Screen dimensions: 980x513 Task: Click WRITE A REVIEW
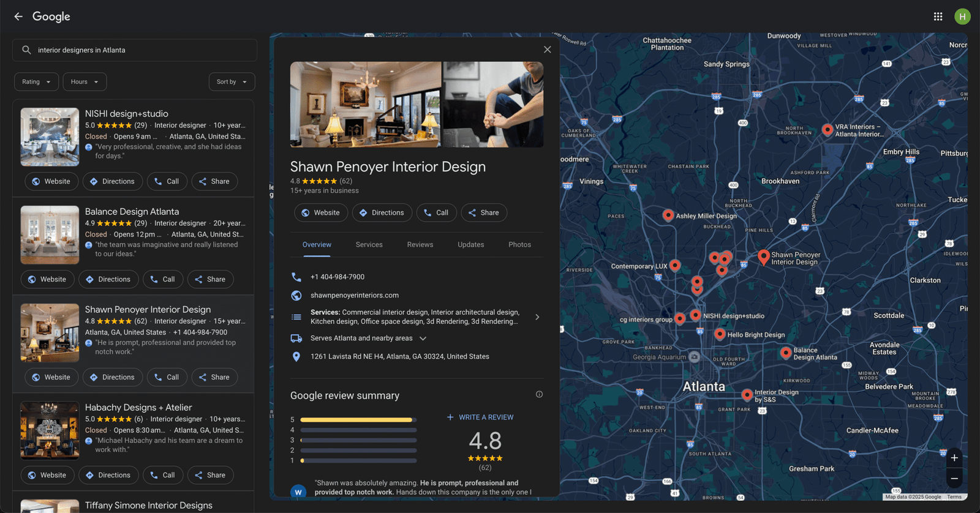point(480,418)
